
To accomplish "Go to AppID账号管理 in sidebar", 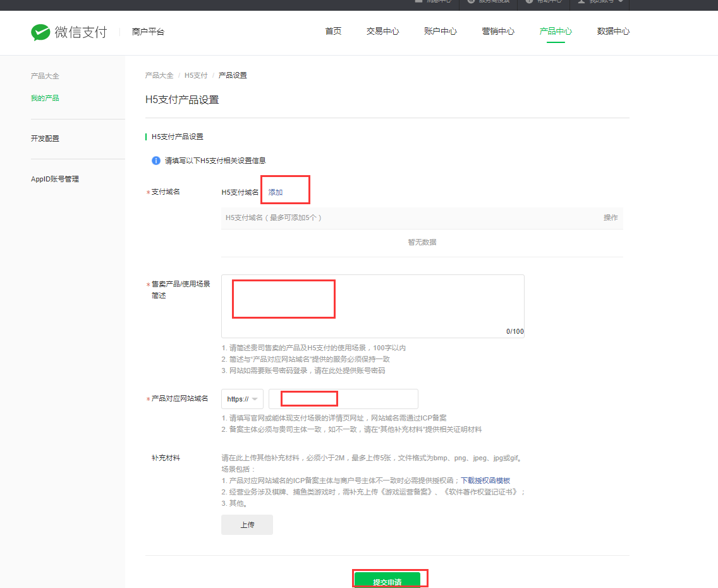I will tap(55, 179).
